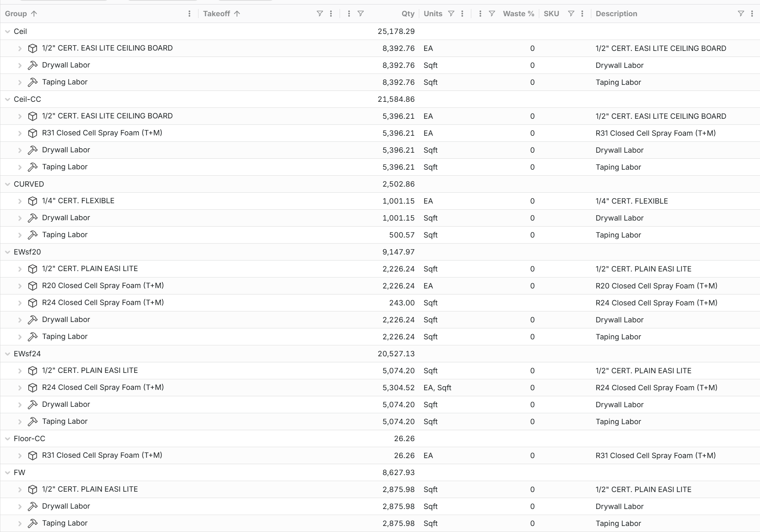Open the Description column kebab menu
The image size is (760, 532).
tap(752, 14)
